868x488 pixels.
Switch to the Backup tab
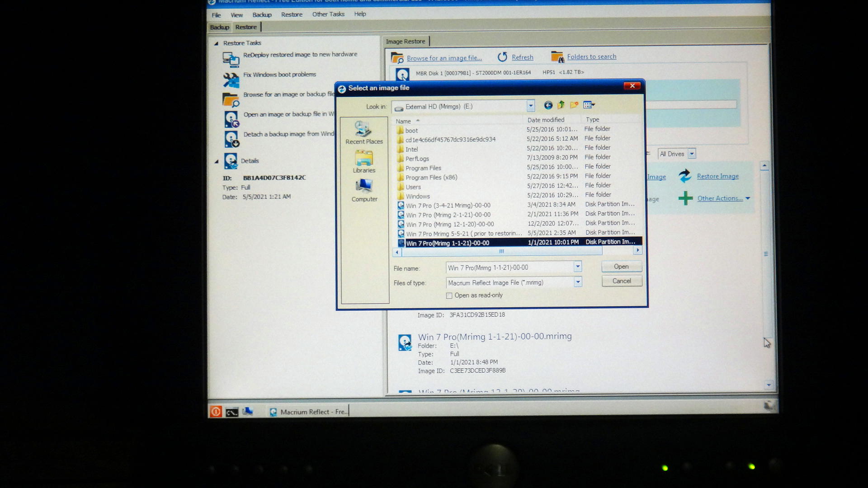[x=219, y=27]
